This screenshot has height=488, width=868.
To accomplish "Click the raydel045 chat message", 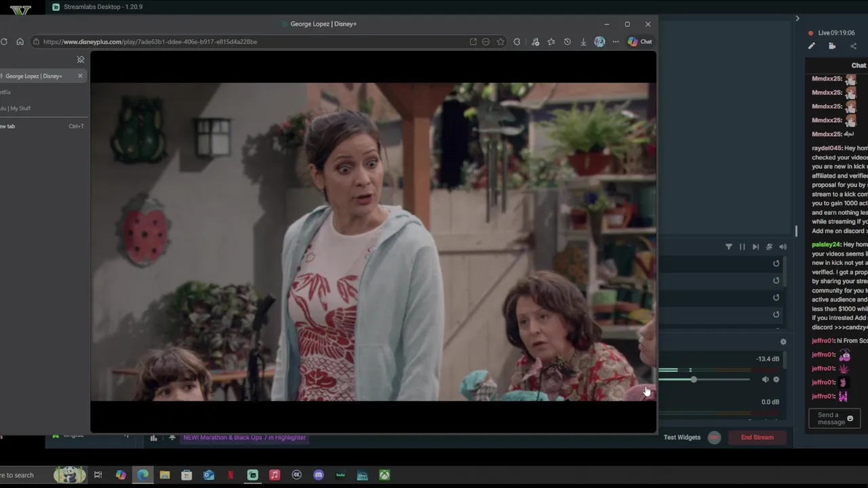I will click(840, 190).
